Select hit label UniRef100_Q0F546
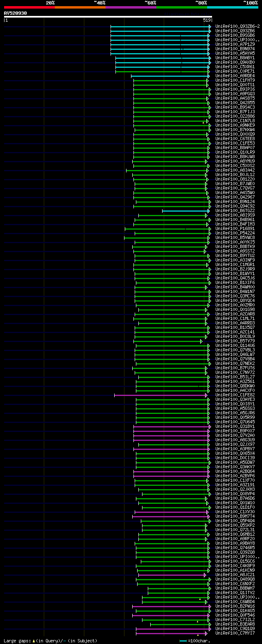 tap(235, 615)
